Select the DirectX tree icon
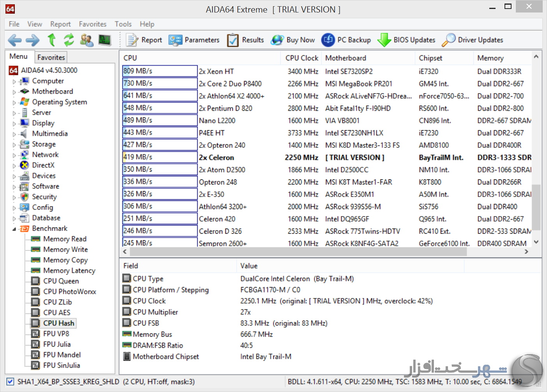This screenshot has width=547, height=392. [25, 165]
